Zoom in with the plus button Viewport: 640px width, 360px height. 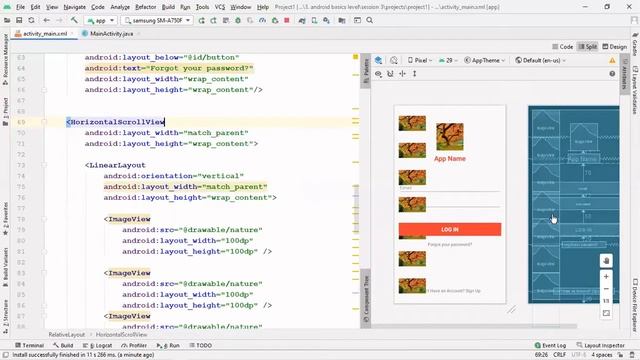click(x=606, y=276)
